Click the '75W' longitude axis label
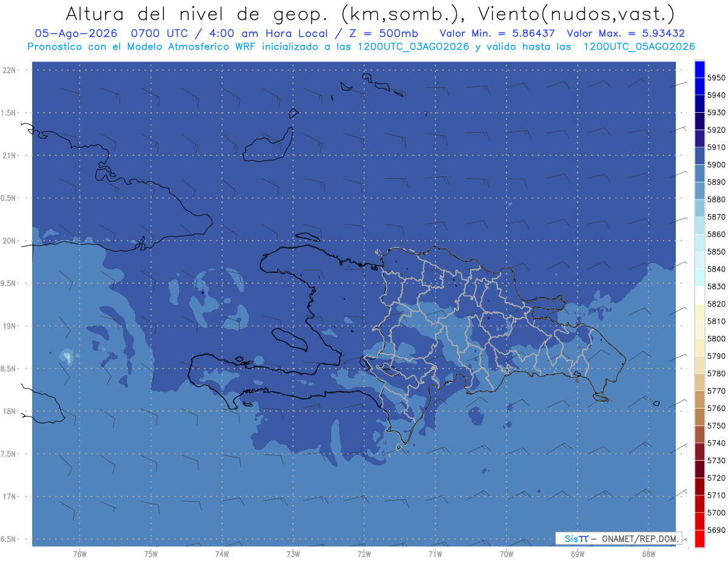 tap(151, 554)
